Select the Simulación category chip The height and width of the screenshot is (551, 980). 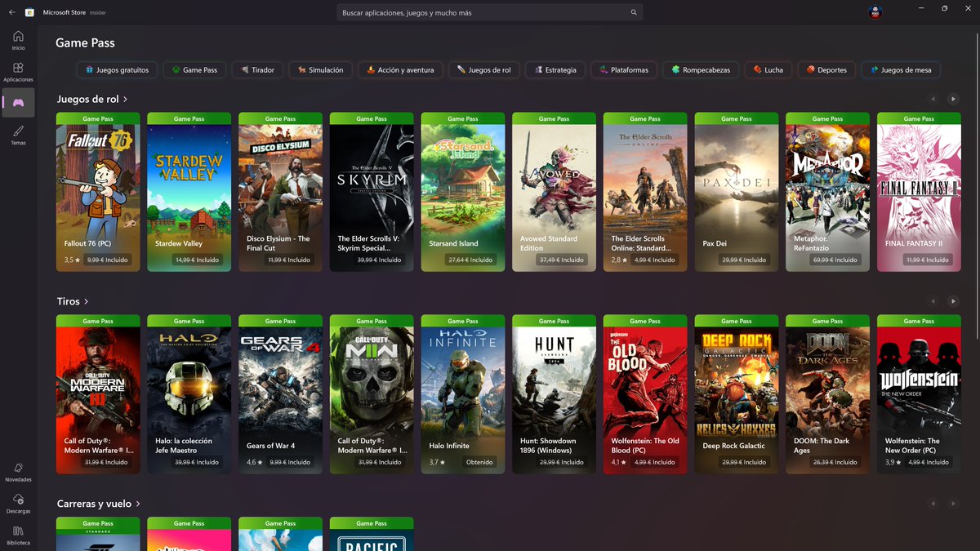coord(320,70)
